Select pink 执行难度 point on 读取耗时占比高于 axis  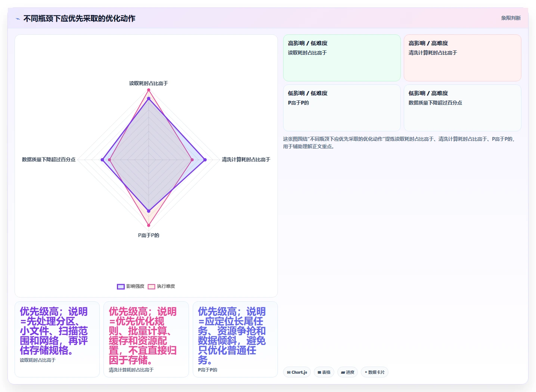(x=149, y=90)
